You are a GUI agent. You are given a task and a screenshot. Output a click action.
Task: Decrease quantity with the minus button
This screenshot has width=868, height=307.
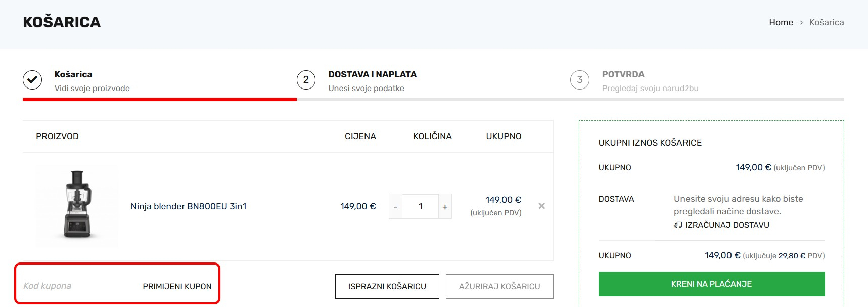395,207
